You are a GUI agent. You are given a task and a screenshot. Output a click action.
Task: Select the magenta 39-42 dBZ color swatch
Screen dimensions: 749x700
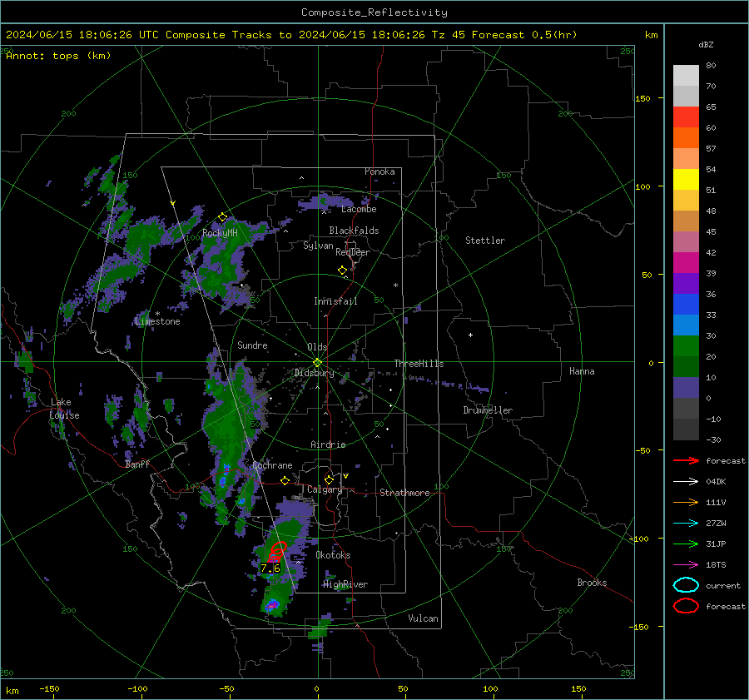(686, 263)
